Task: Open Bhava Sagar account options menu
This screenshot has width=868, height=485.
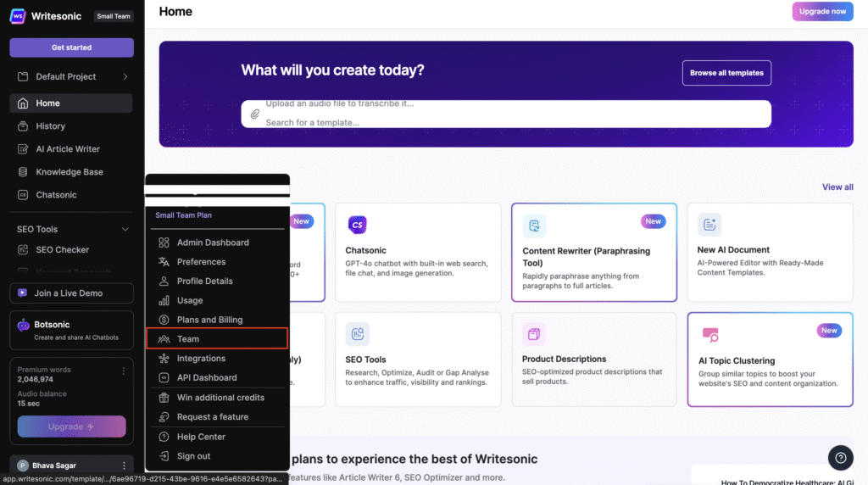Action: [x=124, y=465]
